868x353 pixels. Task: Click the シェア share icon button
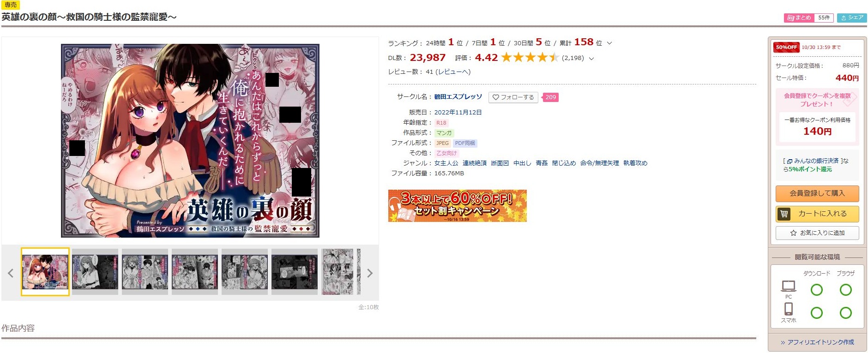(852, 18)
